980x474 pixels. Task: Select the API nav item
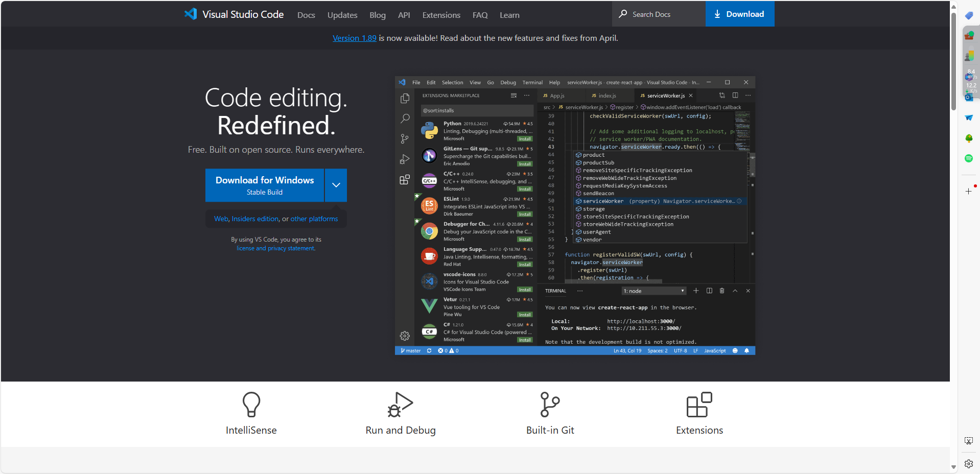[x=404, y=15]
